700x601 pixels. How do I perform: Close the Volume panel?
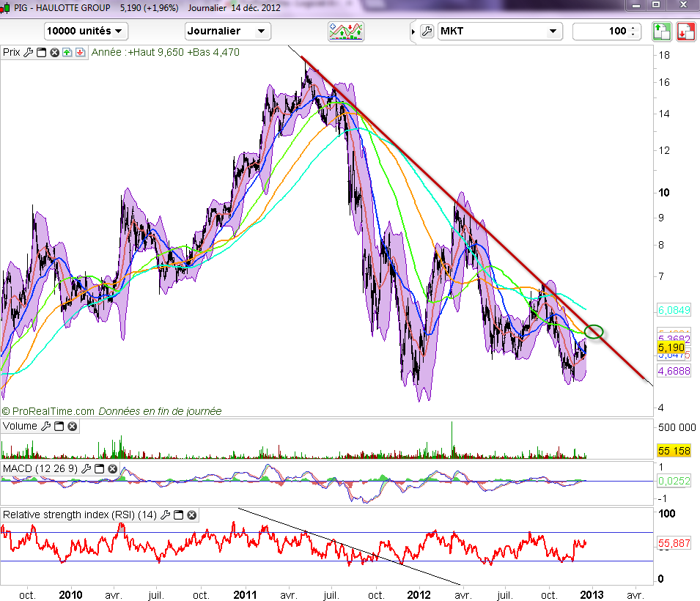(x=73, y=427)
